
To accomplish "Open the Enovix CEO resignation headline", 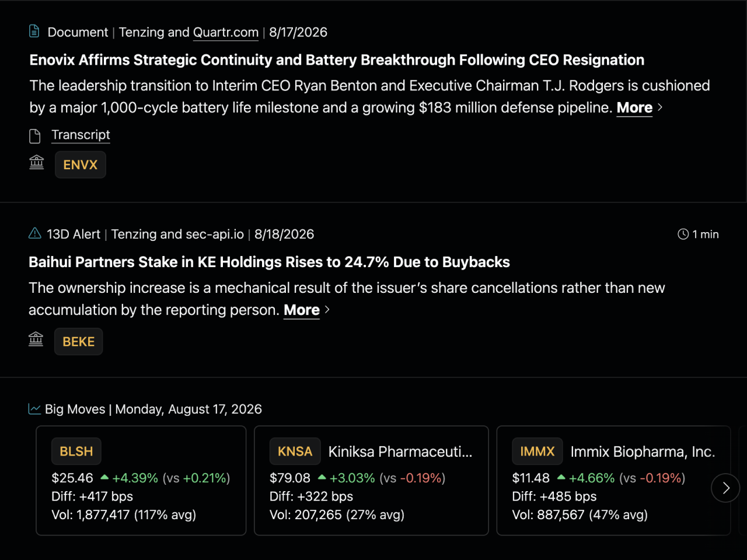I will point(337,60).
